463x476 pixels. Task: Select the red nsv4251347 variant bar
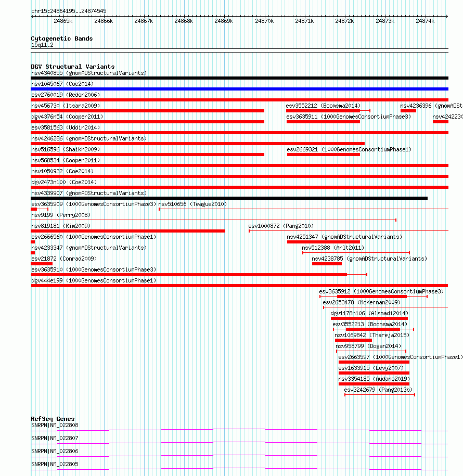pos(324,242)
